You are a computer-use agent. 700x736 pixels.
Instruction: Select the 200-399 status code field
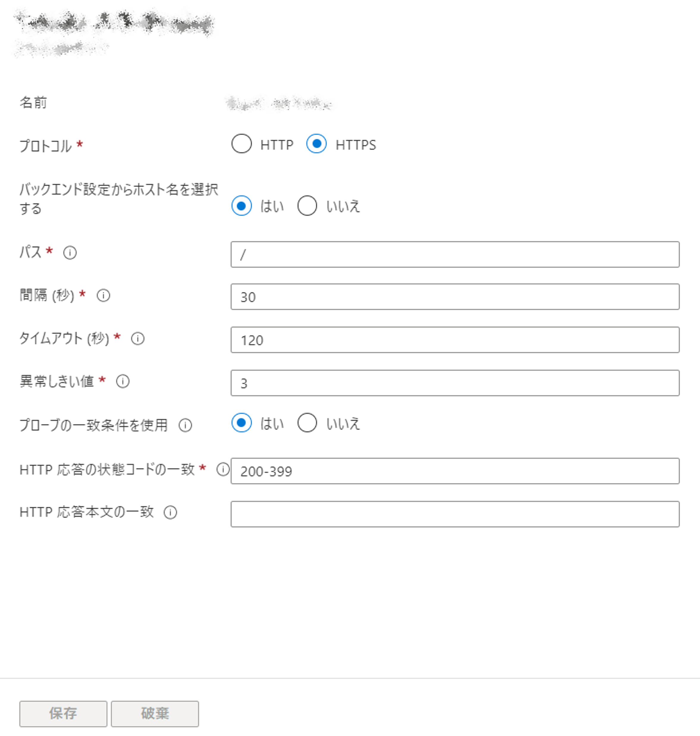[455, 471]
